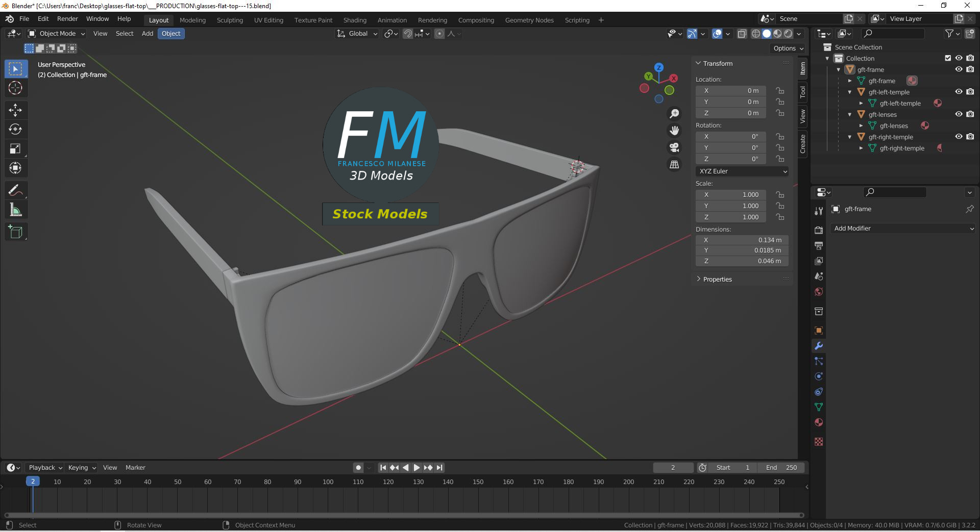Open the Object Data mesh properties tab

click(819, 407)
